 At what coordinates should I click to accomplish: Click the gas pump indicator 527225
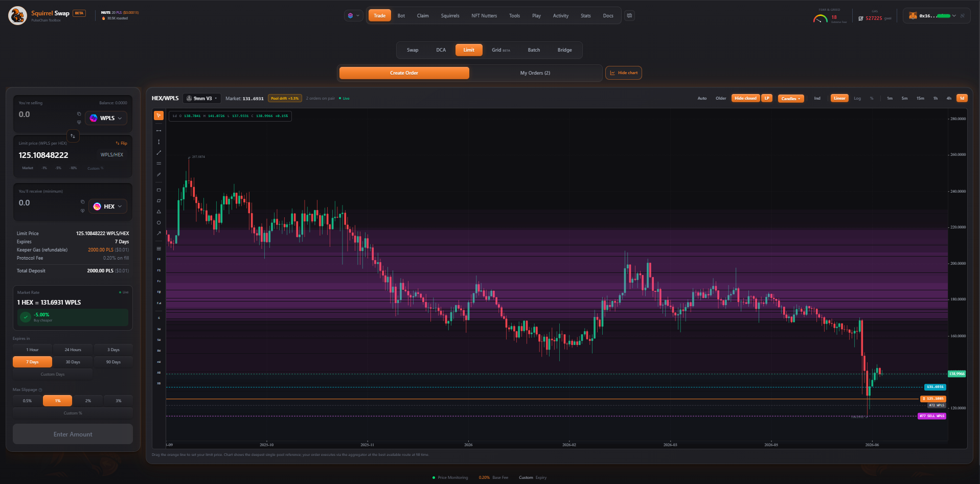[874, 18]
